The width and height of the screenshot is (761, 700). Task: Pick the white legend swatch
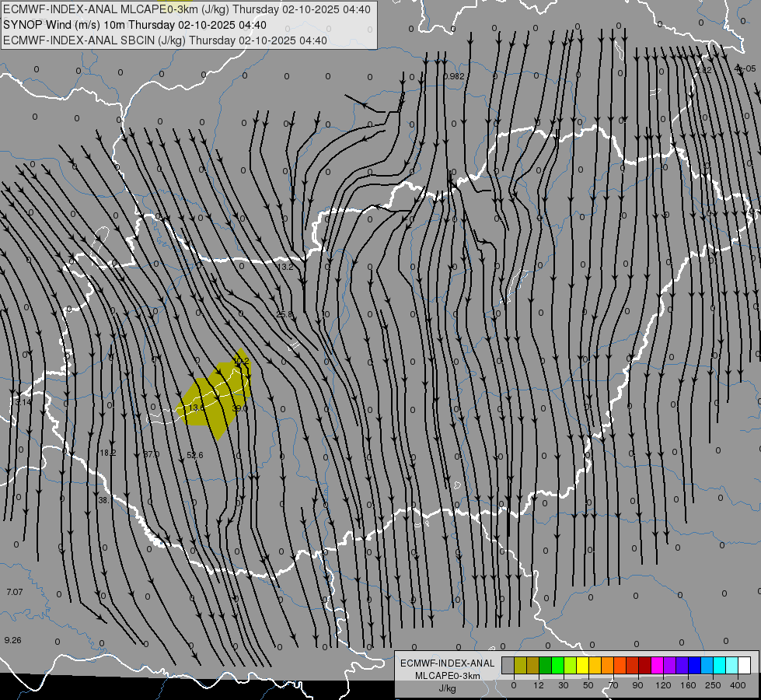pyautogui.click(x=745, y=665)
